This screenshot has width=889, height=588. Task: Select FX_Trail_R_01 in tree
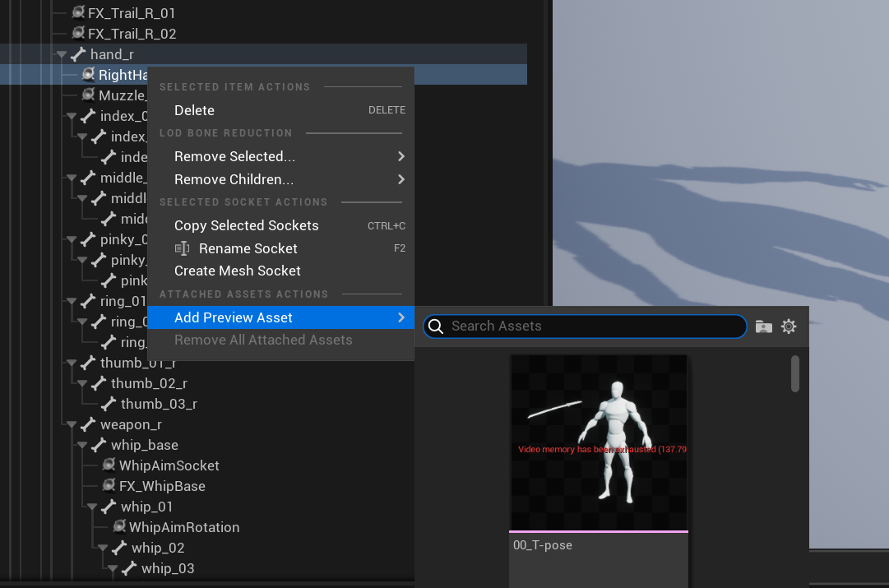coord(132,12)
